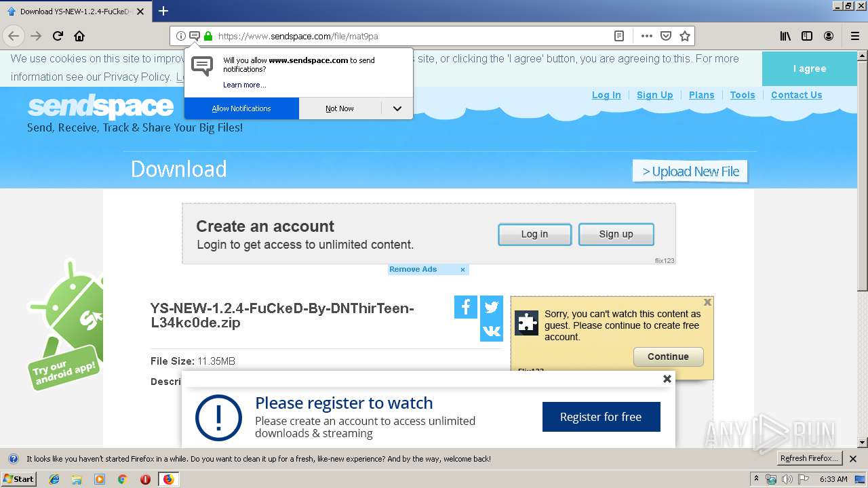Click the Windows Start button

coord(18,479)
